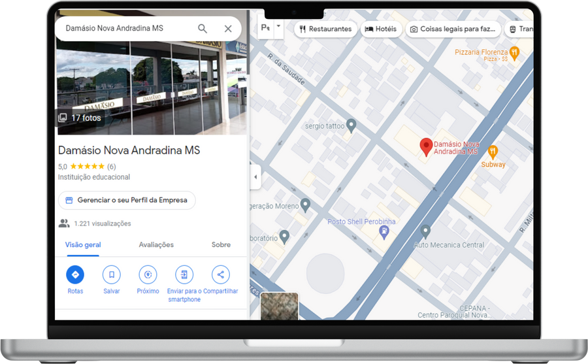The image size is (588, 364).
Task: Switch to satellite layer thumbnail
Action: [280, 306]
